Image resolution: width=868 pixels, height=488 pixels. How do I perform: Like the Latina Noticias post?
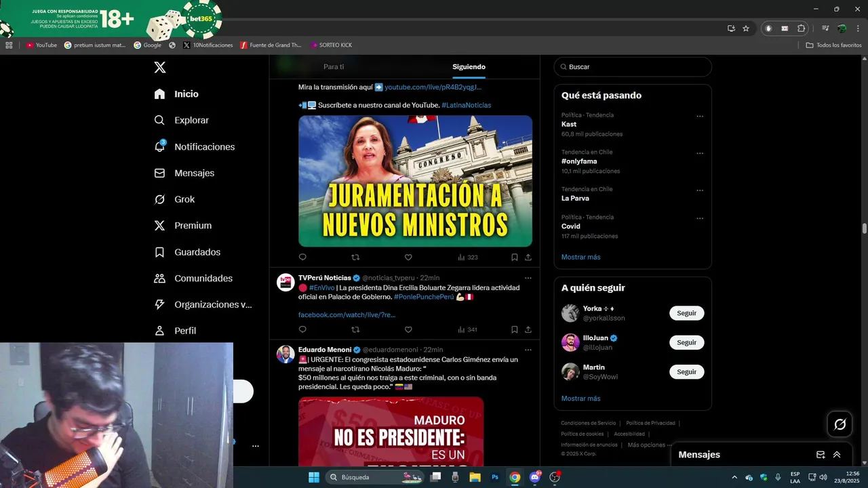(x=408, y=257)
